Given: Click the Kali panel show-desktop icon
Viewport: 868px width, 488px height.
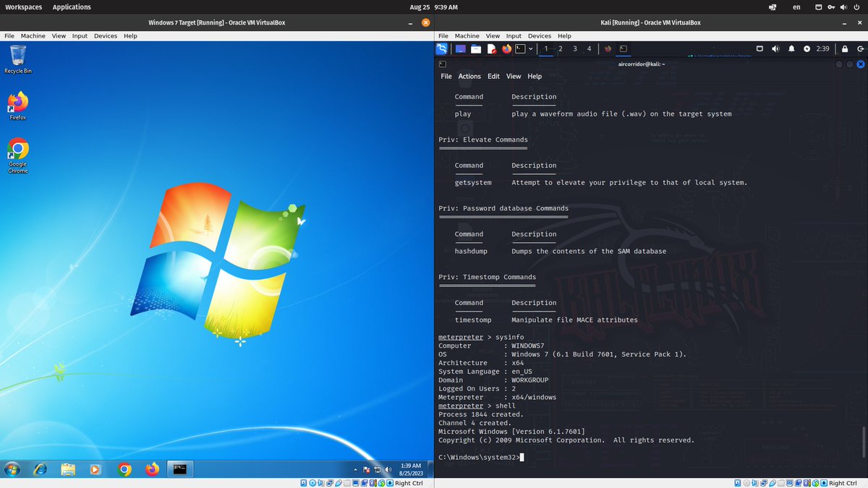Looking at the screenshot, I should (x=460, y=48).
